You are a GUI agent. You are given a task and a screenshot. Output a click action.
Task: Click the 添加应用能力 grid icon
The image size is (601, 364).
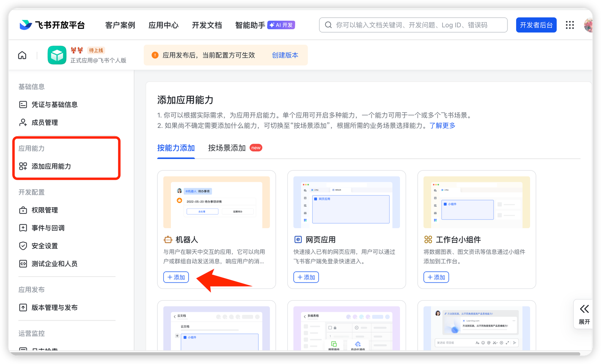point(23,166)
